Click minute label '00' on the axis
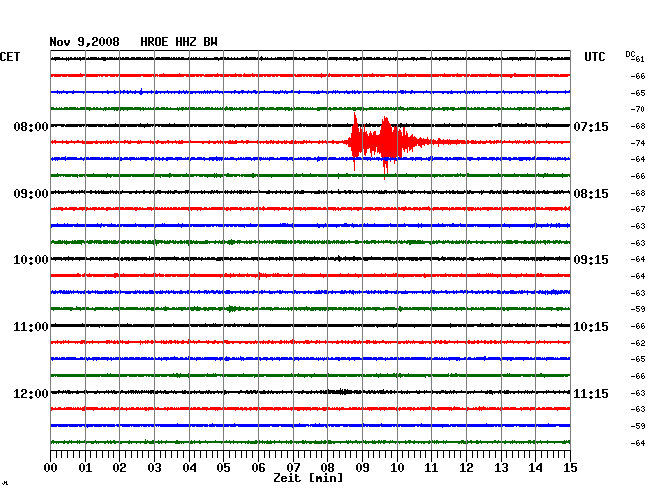The height and width of the screenshot is (494, 650). click(51, 468)
